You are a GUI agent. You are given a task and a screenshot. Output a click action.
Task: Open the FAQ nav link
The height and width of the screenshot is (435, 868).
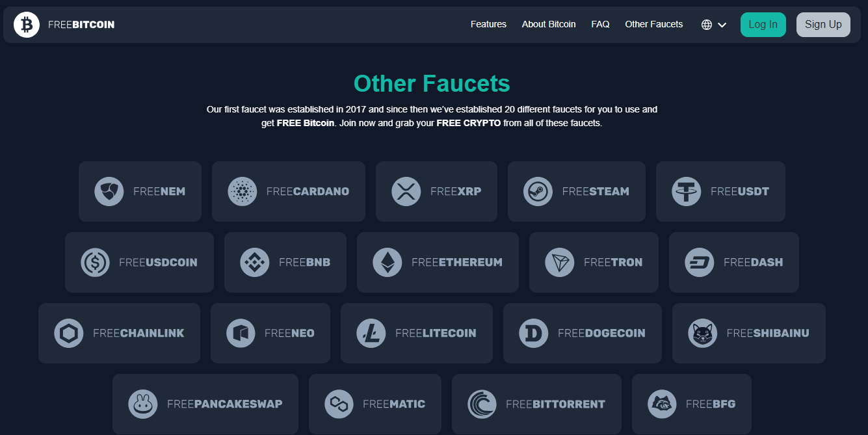tap(600, 24)
